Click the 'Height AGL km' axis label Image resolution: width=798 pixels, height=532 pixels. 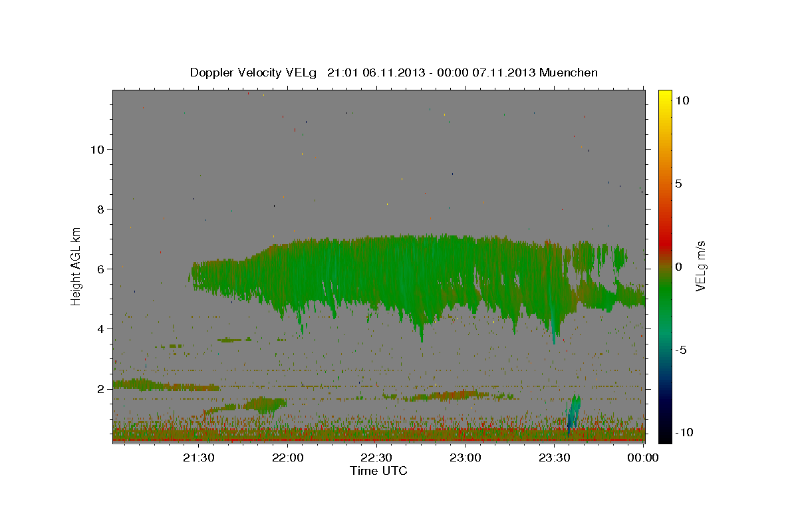76,267
